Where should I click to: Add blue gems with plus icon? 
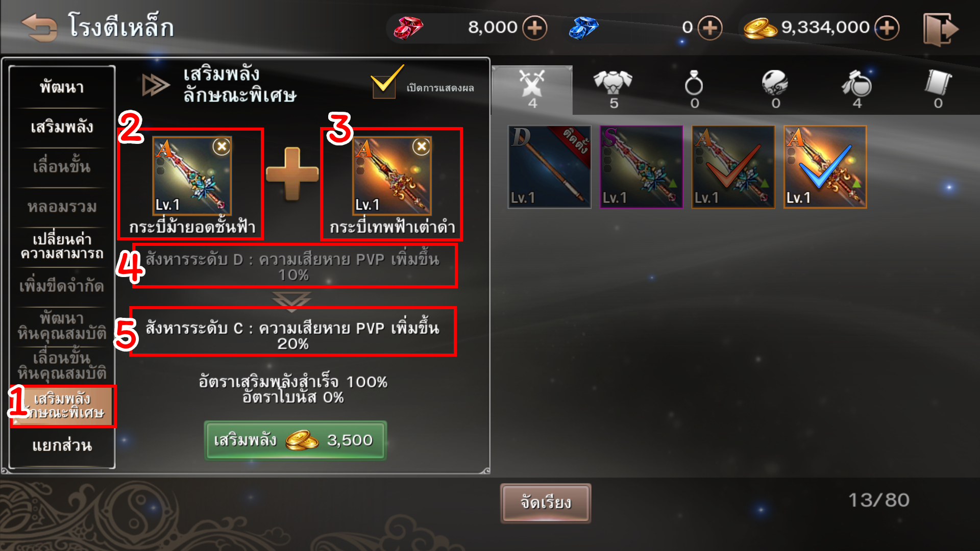pyautogui.click(x=710, y=28)
